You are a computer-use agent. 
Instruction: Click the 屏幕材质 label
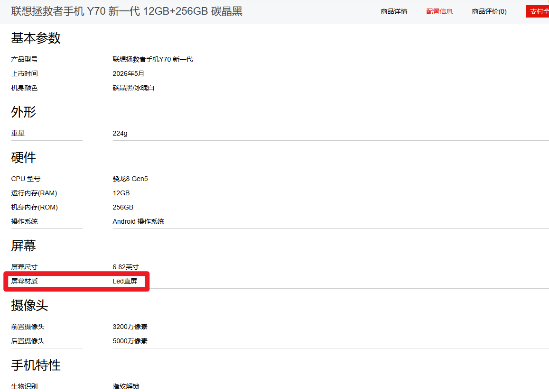[24, 281]
